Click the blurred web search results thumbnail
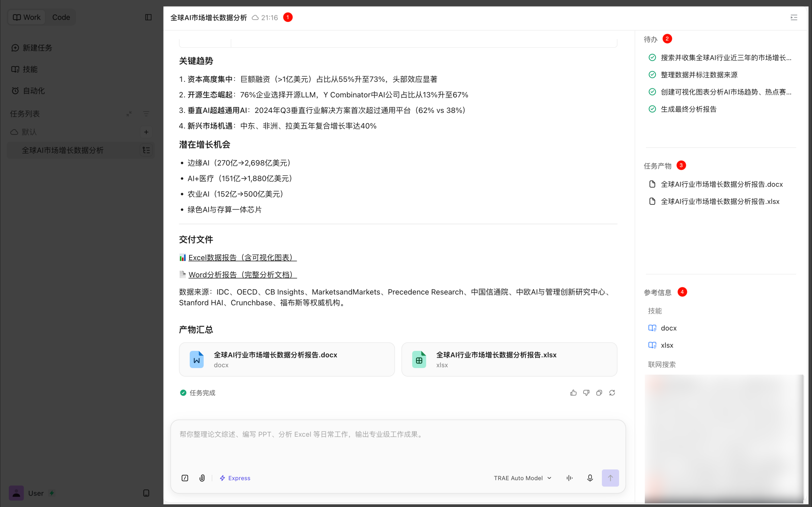 pyautogui.click(x=724, y=439)
